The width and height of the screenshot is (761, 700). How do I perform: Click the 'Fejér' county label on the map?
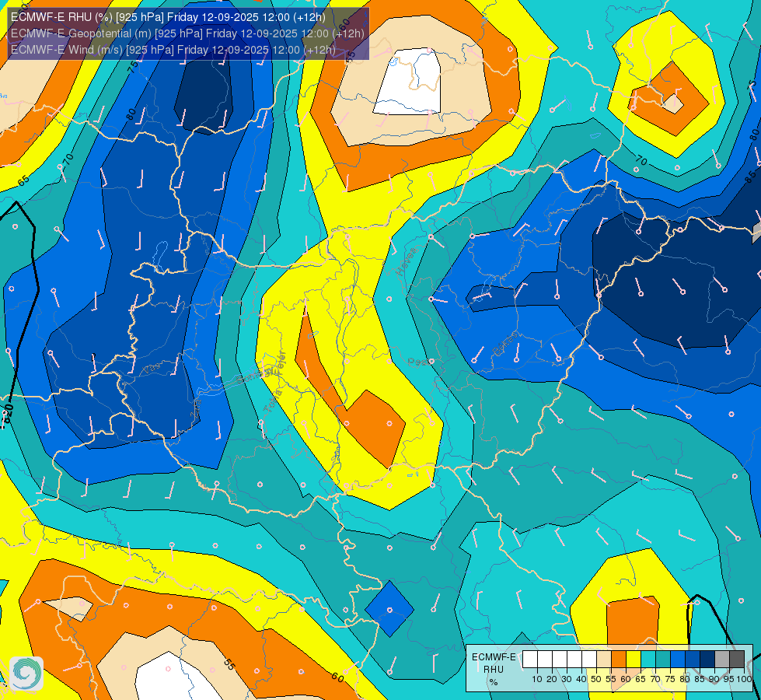click(x=280, y=363)
